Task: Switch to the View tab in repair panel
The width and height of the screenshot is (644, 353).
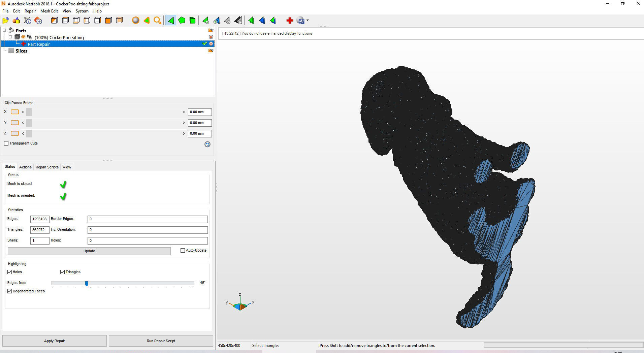Action: [x=67, y=167]
